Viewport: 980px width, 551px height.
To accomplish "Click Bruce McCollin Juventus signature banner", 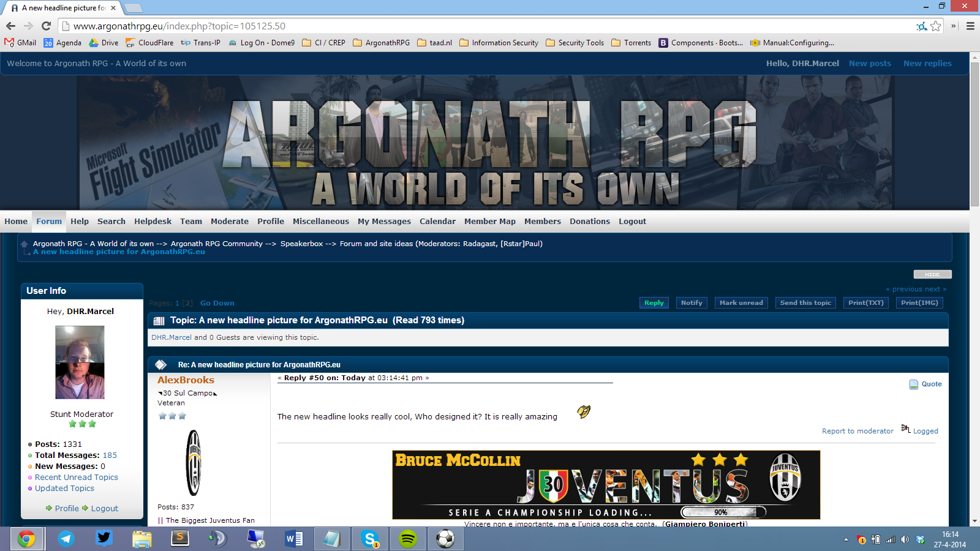I will pos(606,485).
